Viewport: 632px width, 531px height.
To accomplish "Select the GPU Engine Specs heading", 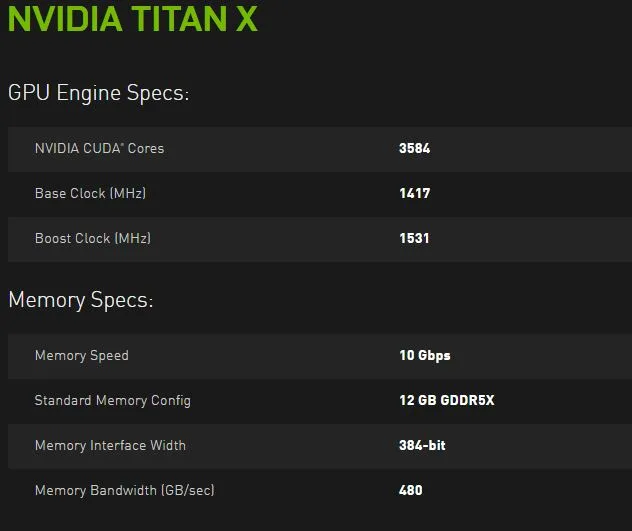I will [98, 93].
